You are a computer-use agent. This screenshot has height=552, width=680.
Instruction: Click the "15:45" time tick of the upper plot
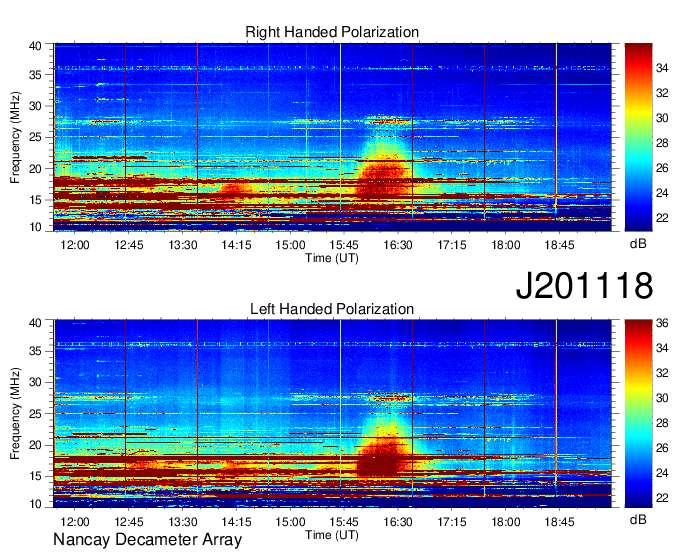[x=344, y=245]
